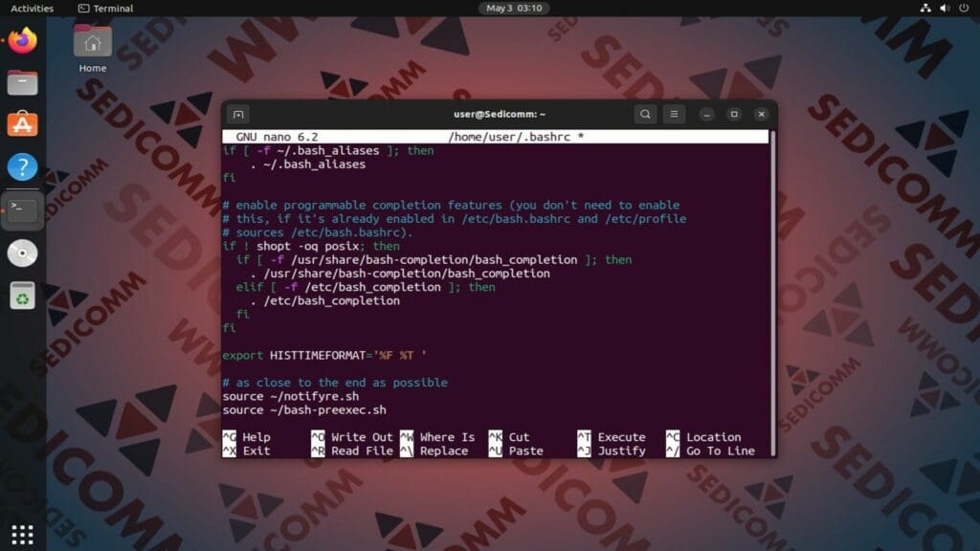Launch Ubuntu Software from the dock
This screenshot has height=551, width=980.
coord(23,124)
